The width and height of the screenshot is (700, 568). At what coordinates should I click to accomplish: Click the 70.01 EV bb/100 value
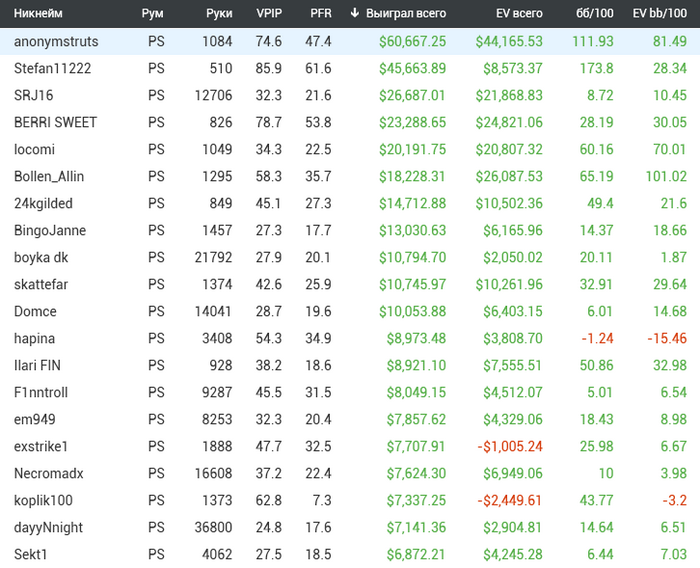(670, 149)
